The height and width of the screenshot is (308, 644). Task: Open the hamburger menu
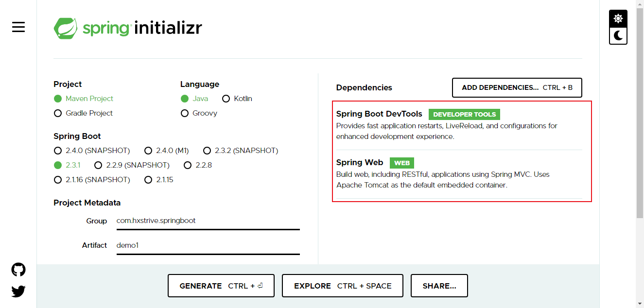click(x=18, y=27)
